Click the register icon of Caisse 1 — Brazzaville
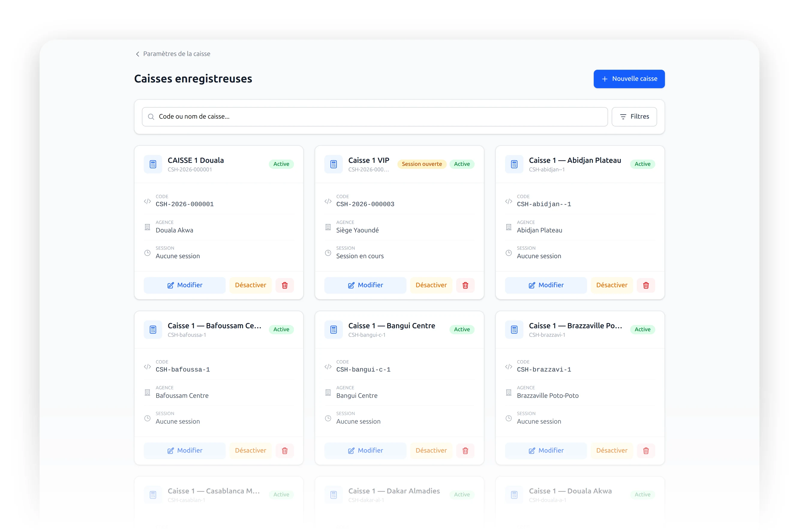 click(x=514, y=330)
